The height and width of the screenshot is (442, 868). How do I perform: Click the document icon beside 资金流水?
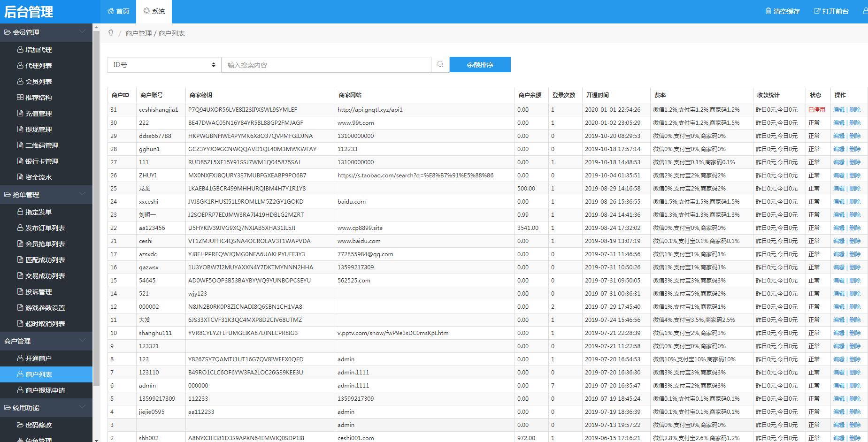pos(20,177)
